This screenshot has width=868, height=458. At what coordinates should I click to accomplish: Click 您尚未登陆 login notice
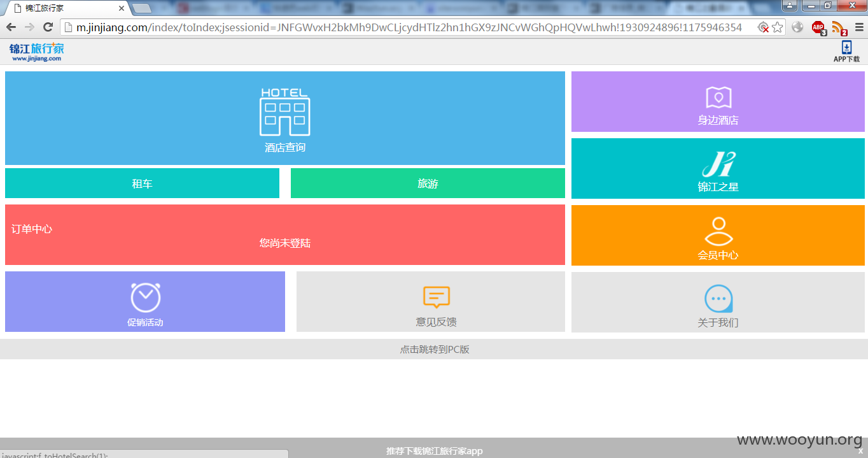coord(285,243)
